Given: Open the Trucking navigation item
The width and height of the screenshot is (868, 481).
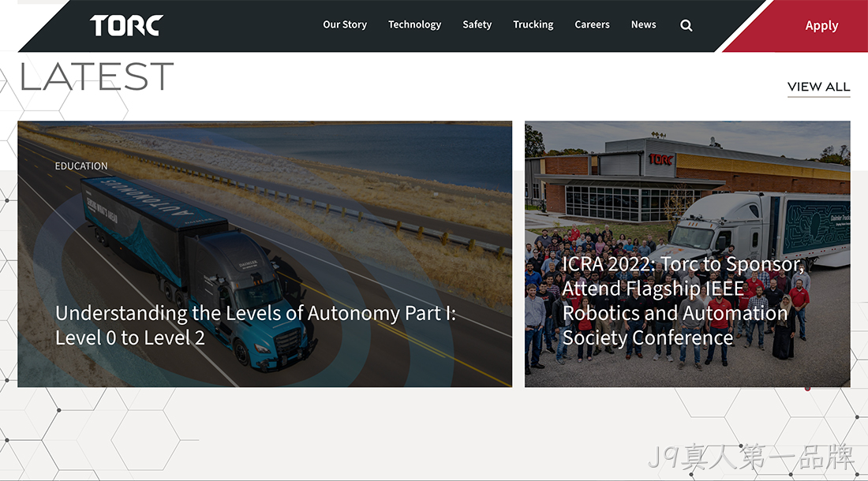Looking at the screenshot, I should (533, 25).
